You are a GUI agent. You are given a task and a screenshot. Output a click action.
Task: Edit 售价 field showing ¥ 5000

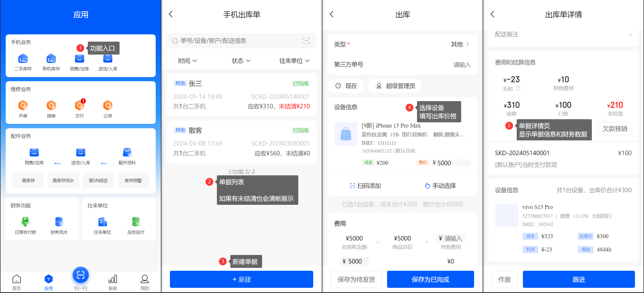pyautogui.click(x=451, y=163)
